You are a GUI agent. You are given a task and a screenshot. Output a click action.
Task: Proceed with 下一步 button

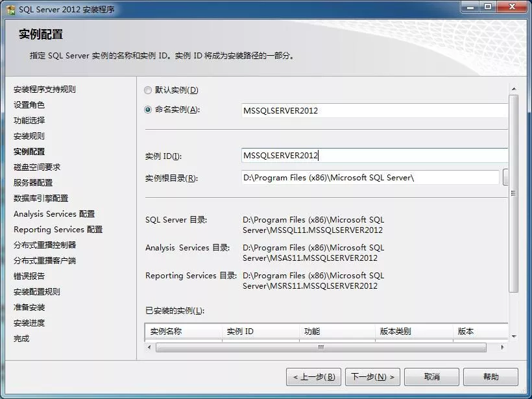point(372,377)
